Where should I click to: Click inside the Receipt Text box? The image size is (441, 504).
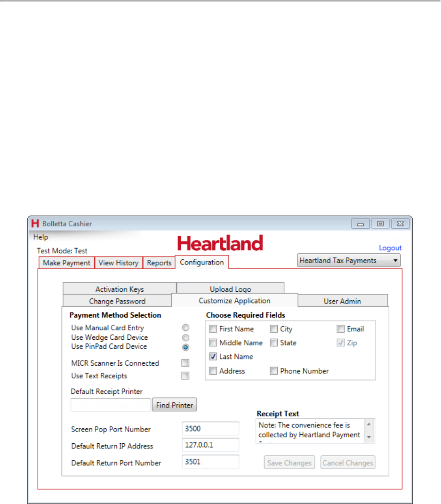click(310, 431)
